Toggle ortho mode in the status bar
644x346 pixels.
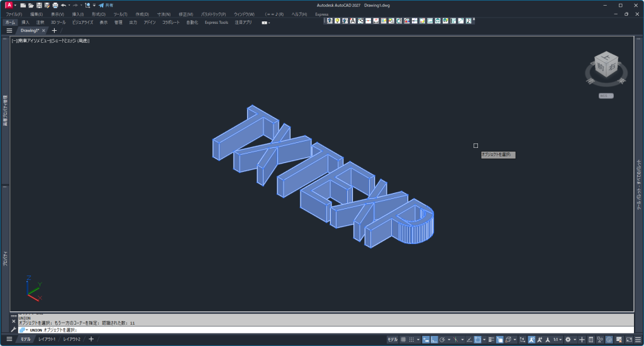coord(435,340)
